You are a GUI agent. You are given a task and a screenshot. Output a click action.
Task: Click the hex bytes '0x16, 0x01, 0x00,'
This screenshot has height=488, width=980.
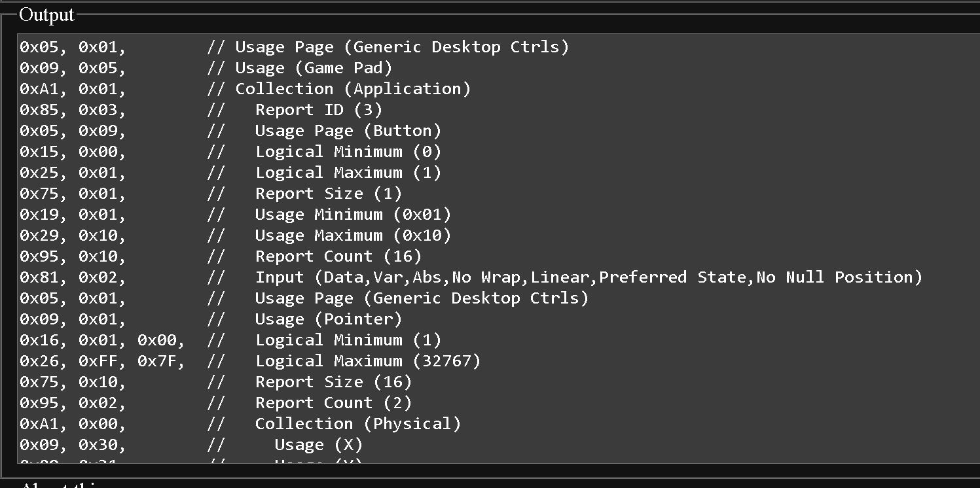[102, 340]
